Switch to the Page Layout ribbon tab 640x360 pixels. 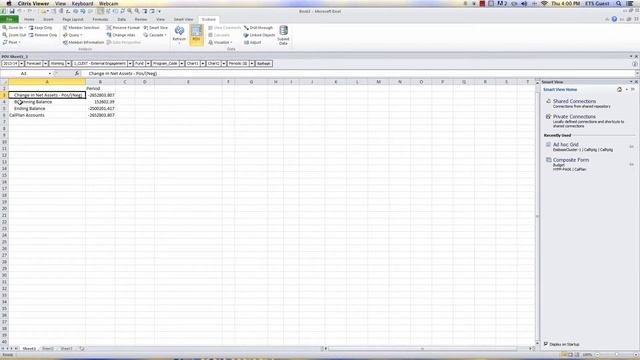click(x=73, y=19)
